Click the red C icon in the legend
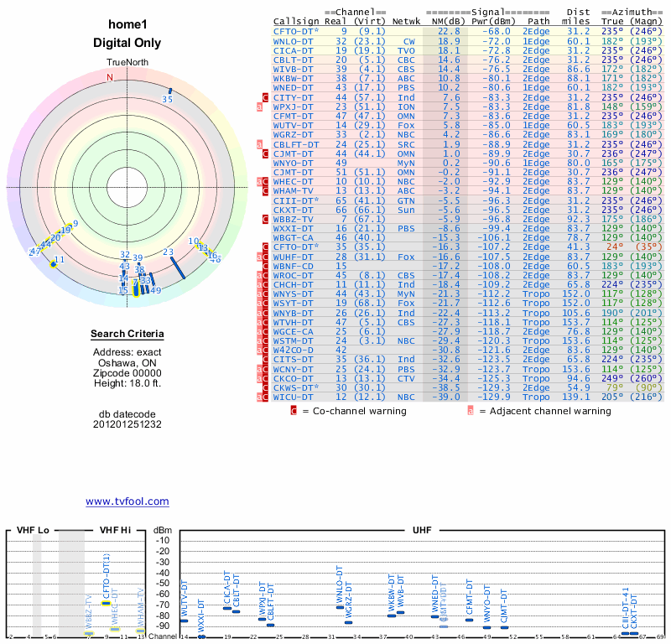671x644 pixels. [x=294, y=411]
